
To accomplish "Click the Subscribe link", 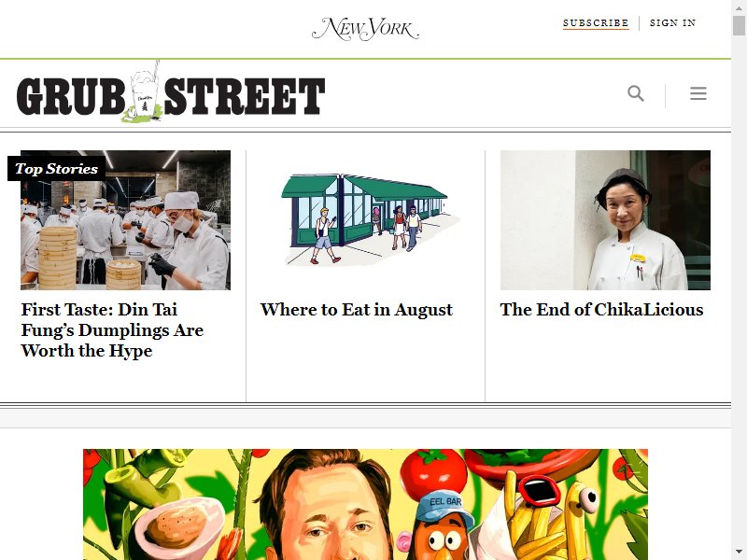I will pyautogui.click(x=596, y=22).
